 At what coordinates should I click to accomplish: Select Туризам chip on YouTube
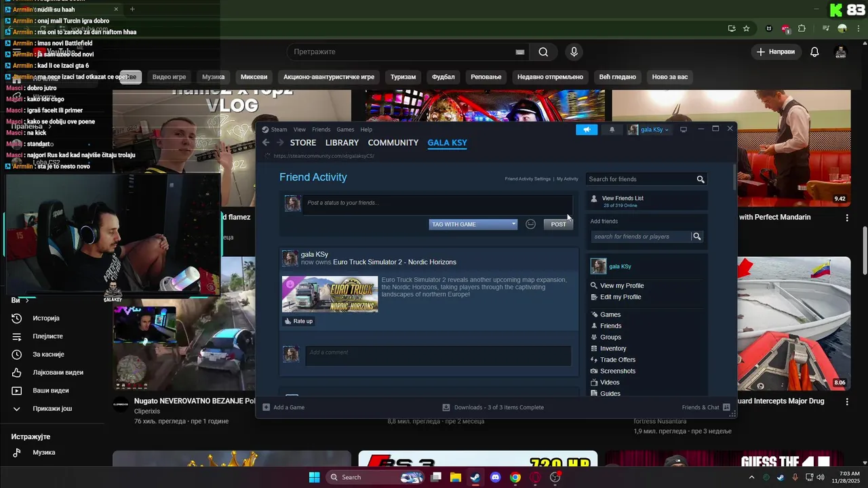[403, 77]
